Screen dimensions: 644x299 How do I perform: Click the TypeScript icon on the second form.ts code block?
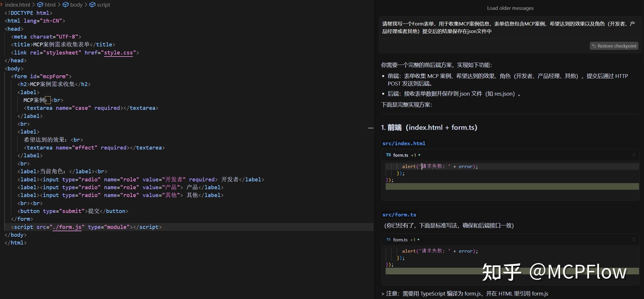389,240
